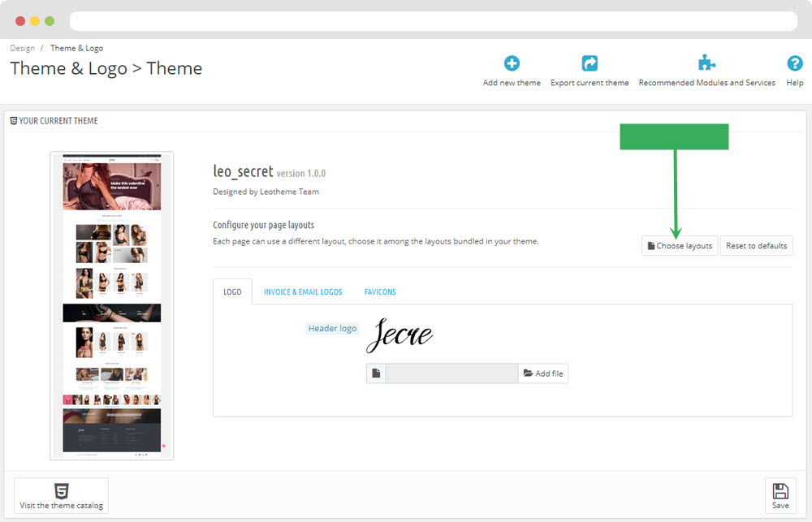Click the leo_secret theme preview thumbnail
This screenshot has height=522, width=812.
click(112, 305)
